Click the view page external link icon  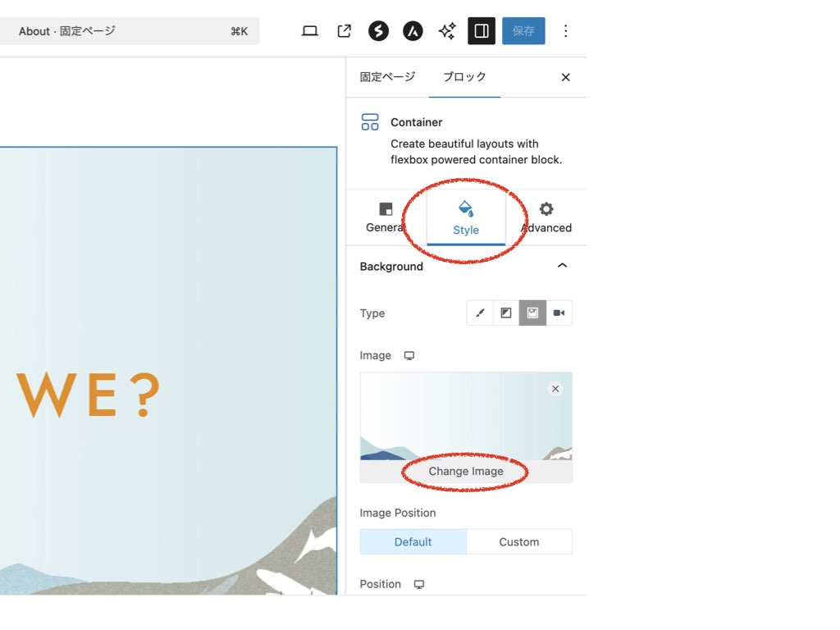click(345, 31)
